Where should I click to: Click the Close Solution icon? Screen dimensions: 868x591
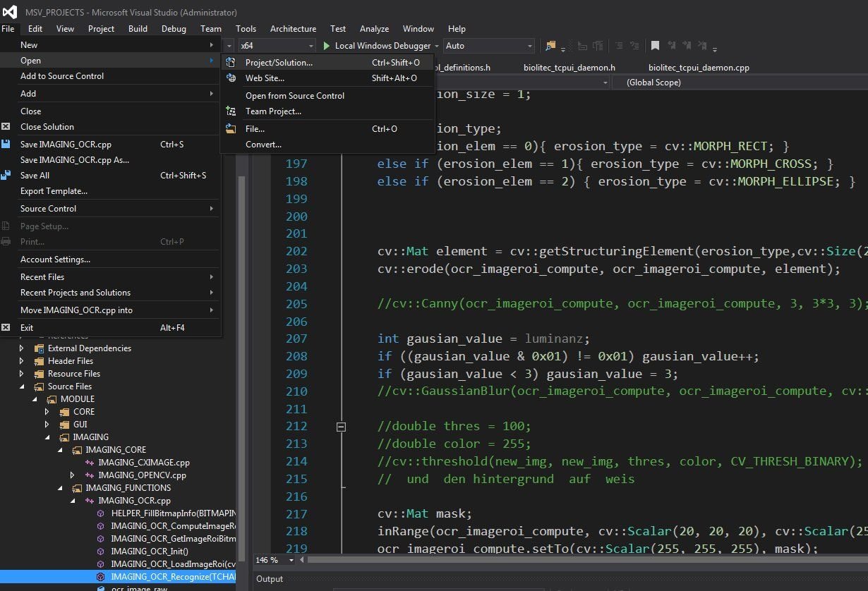click(x=6, y=127)
